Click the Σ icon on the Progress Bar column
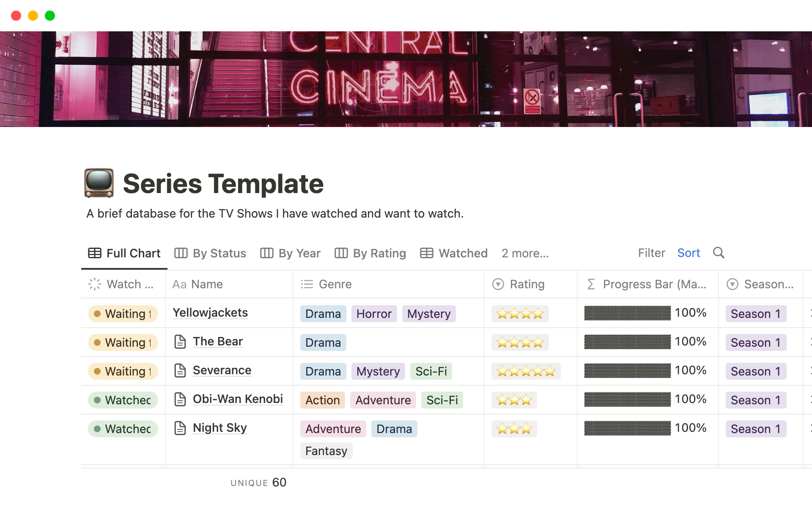Screen dimensions: 812x508 click(591, 284)
